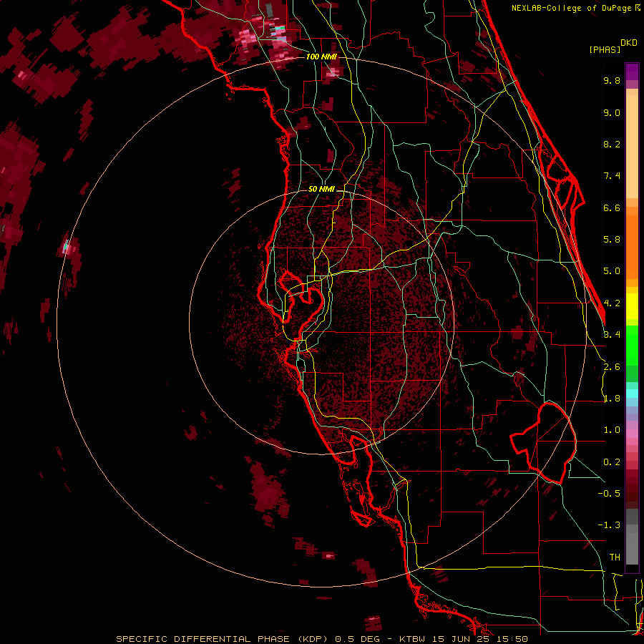Viewport: 644px width, 644px height.
Task: Select the 2.6 value on the color scale
Action: (612, 367)
